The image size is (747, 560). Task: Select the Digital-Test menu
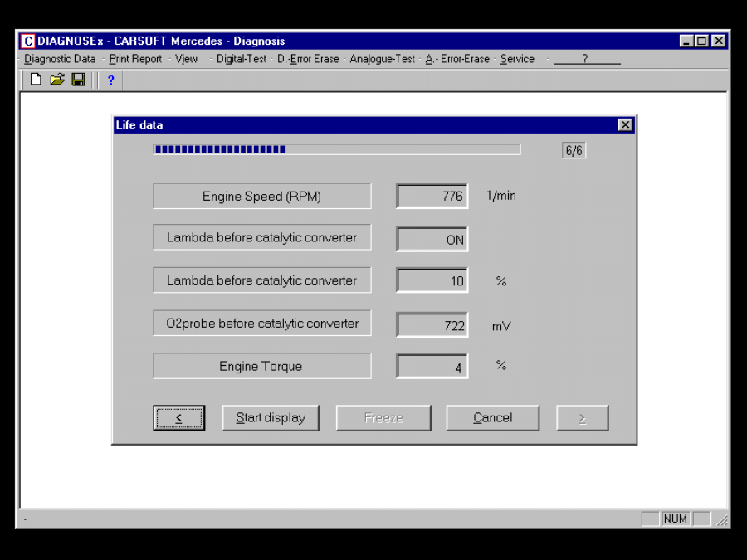coord(242,59)
